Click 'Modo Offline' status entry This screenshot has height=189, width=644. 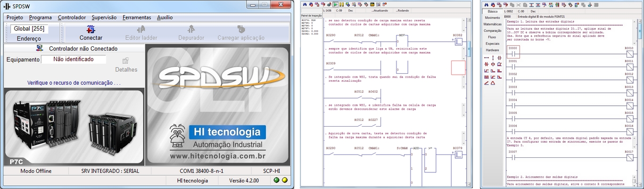point(36,171)
